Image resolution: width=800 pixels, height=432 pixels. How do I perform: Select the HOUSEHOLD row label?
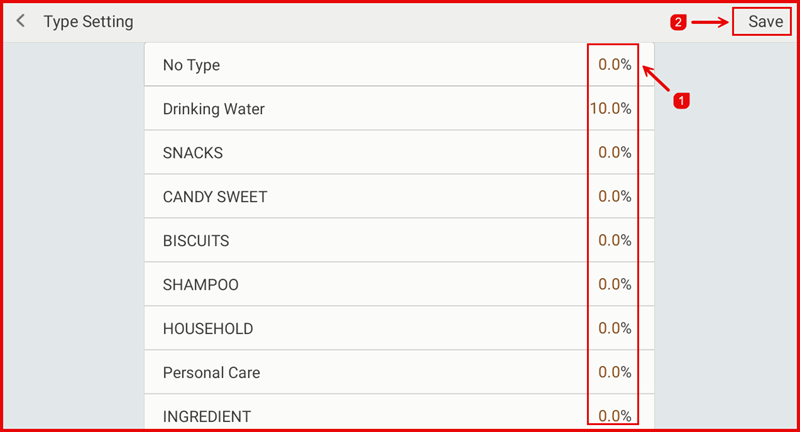208,329
